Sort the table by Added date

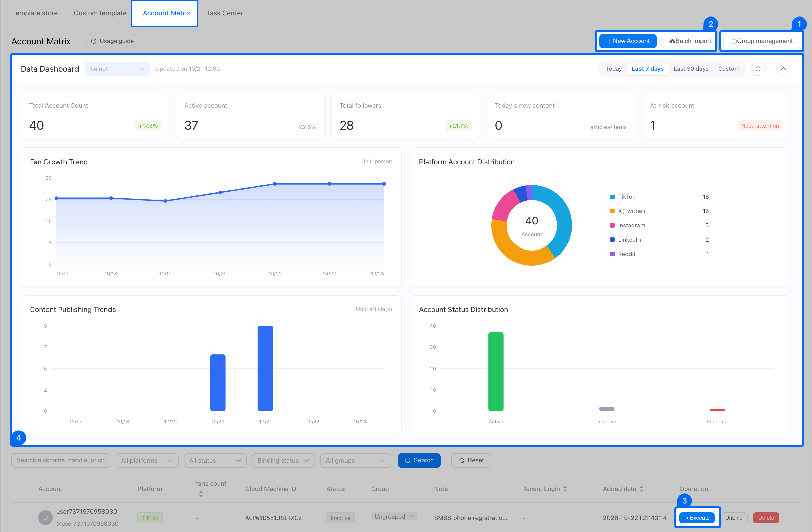pos(642,489)
